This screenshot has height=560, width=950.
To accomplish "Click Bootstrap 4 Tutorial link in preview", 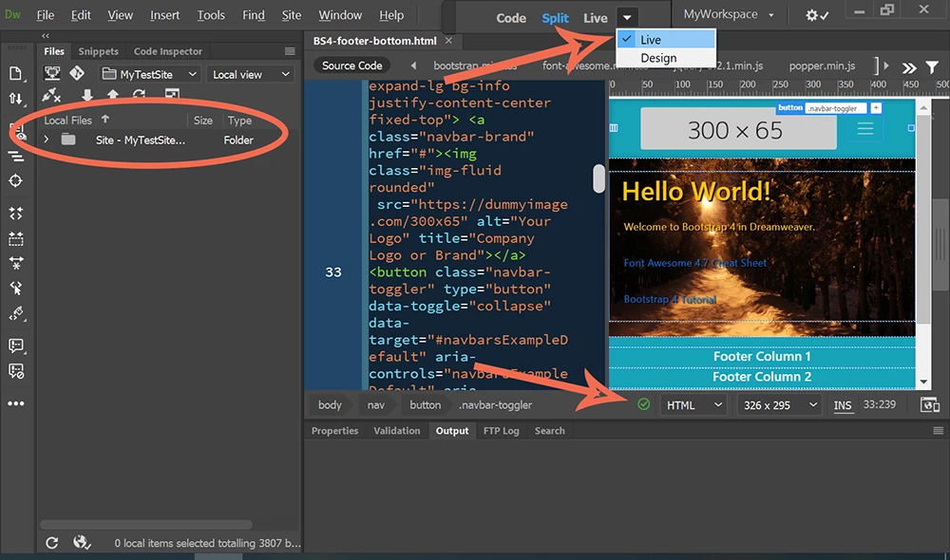I will (x=670, y=299).
